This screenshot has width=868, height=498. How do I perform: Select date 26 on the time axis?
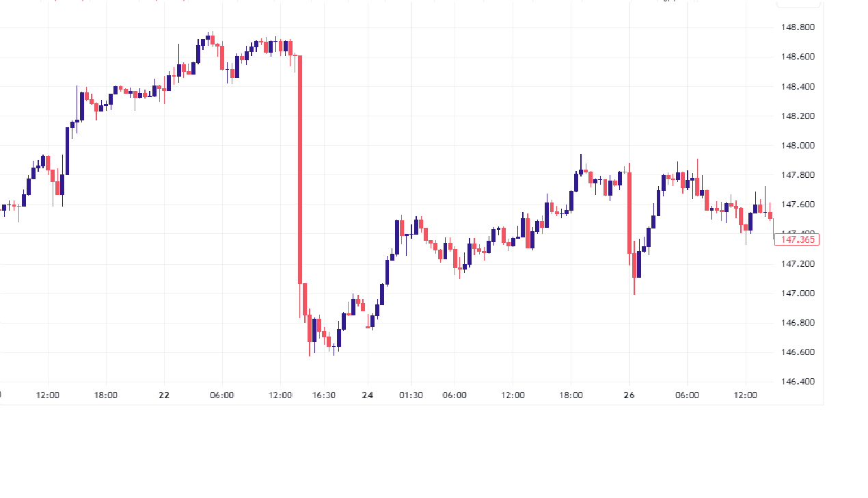629,395
